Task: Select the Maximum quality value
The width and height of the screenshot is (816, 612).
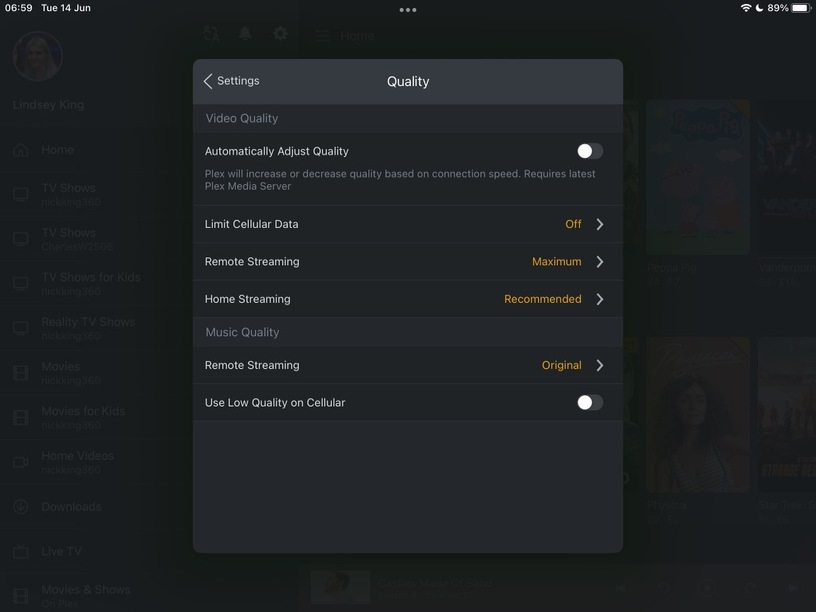Action: (556, 262)
